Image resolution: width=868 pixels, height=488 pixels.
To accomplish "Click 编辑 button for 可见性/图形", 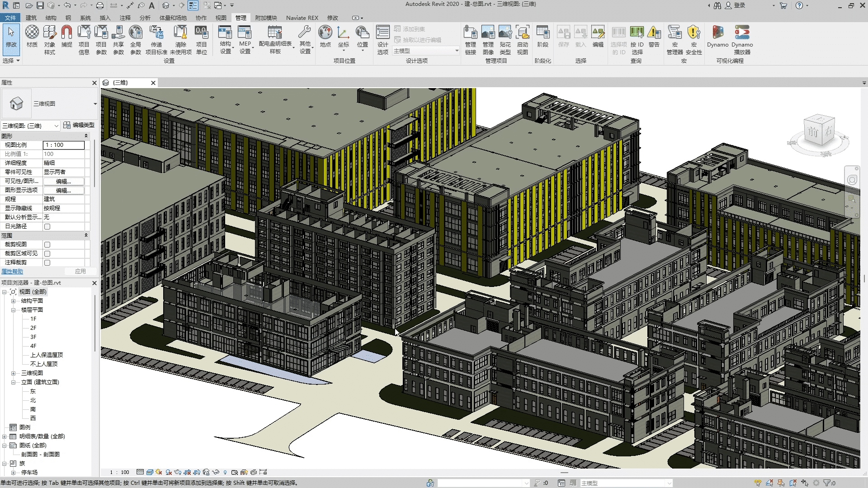I will (63, 181).
